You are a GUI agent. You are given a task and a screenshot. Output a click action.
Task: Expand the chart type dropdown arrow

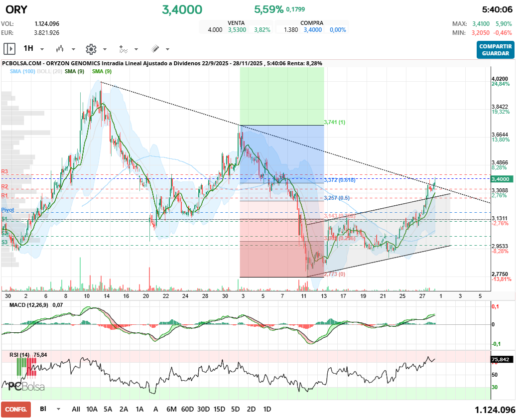click(x=73, y=49)
